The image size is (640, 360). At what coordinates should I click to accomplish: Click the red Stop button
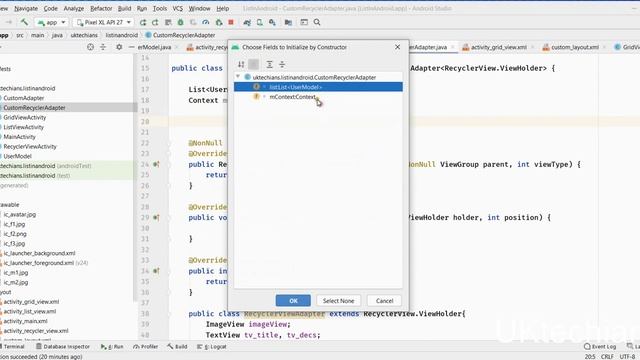pos(231,22)
